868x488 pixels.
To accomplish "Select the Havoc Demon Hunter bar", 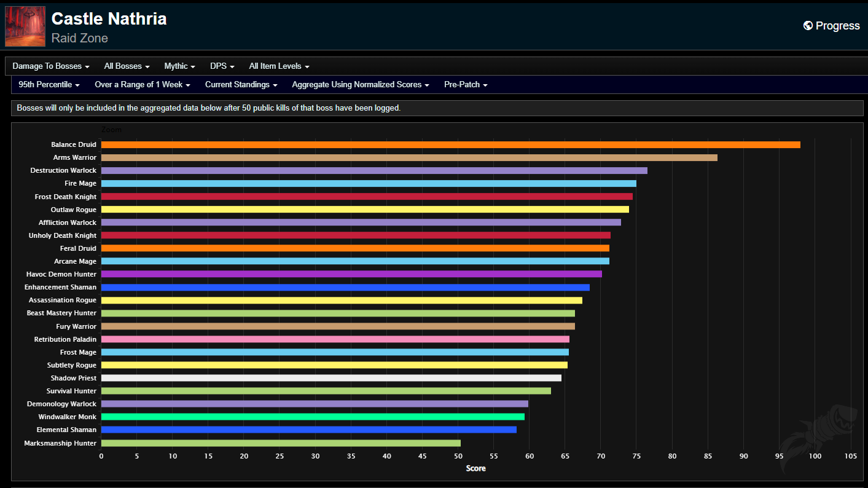I will (x=351, y=274).
